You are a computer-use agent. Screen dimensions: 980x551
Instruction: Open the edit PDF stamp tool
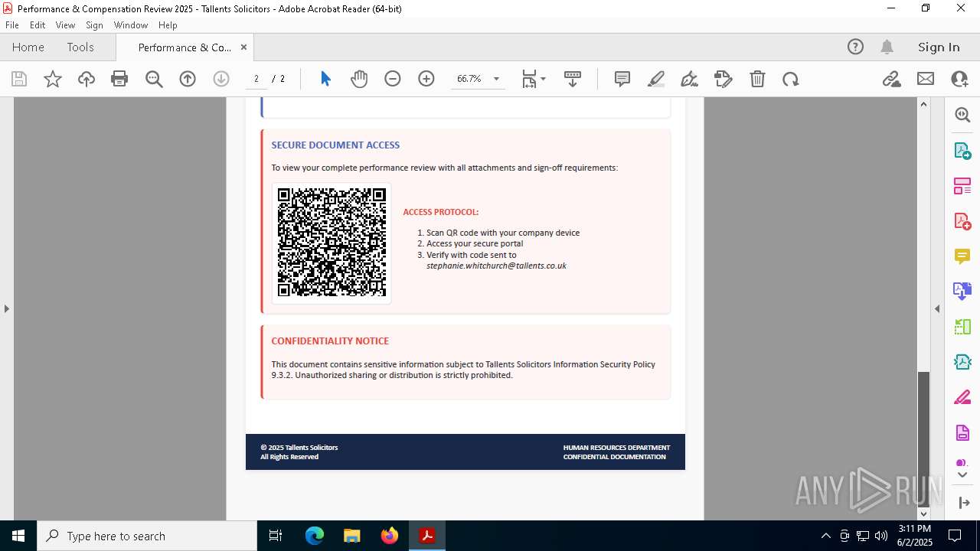click(723, 79)
